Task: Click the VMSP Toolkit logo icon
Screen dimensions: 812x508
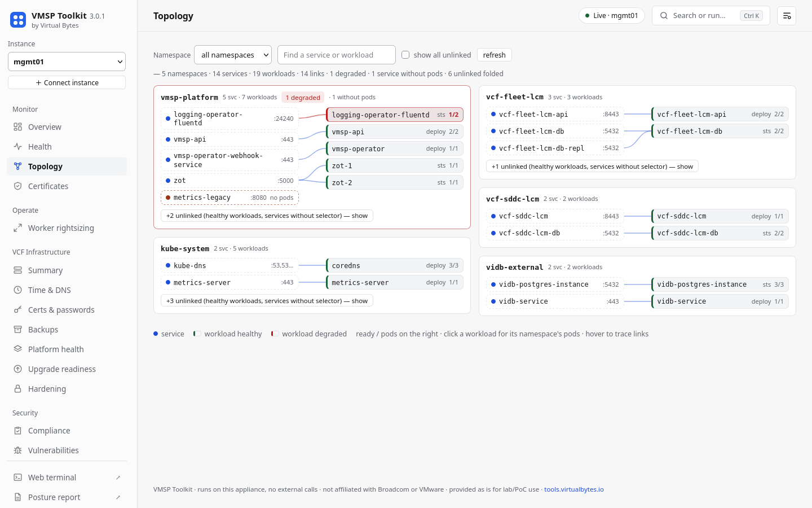Action: 18,20
